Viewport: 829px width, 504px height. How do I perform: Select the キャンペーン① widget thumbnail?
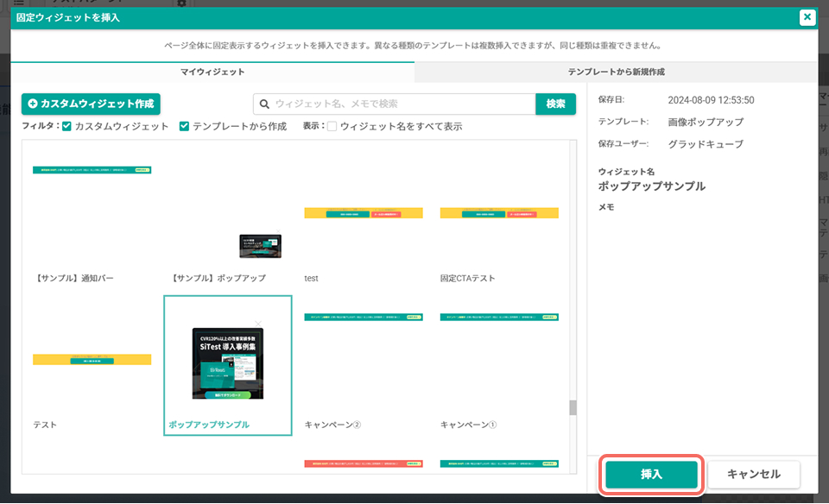[499, 317]
